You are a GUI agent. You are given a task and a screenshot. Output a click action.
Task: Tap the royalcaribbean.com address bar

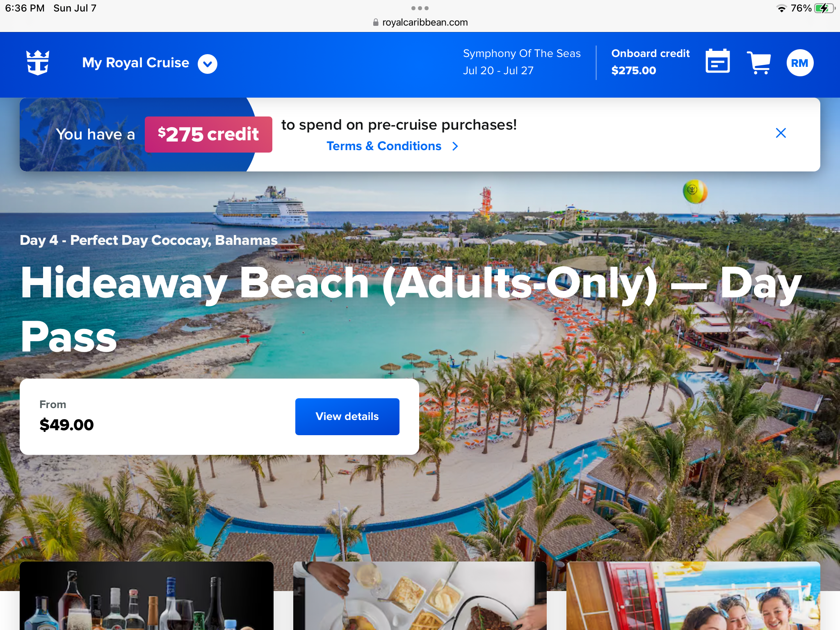point(420,23)
